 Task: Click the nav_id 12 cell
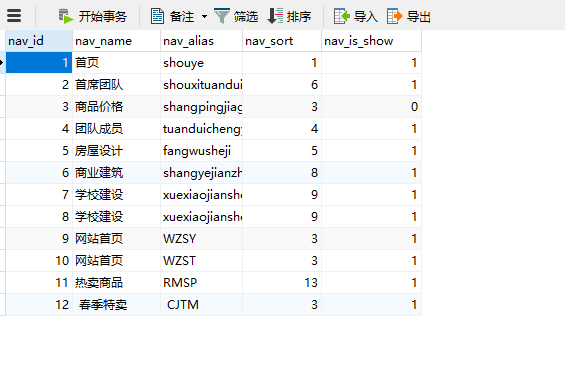pos(39,304)
